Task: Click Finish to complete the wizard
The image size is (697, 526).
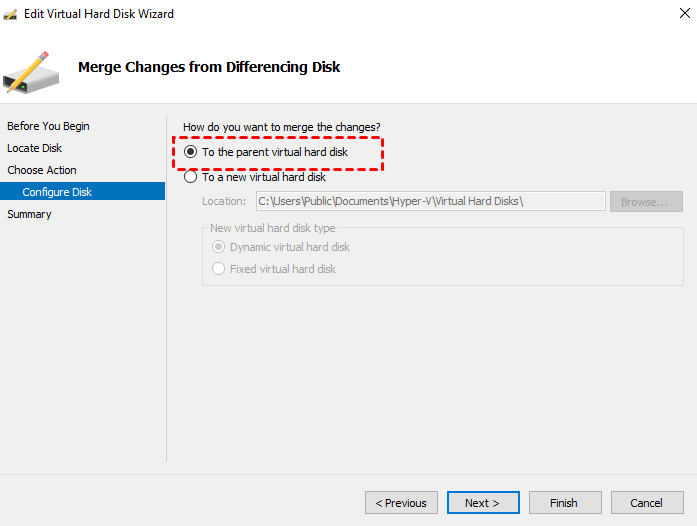Action: point(564,503)
